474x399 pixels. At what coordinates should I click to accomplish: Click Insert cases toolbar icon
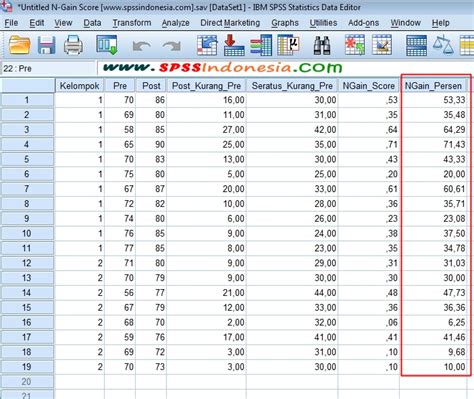point(355,45)
